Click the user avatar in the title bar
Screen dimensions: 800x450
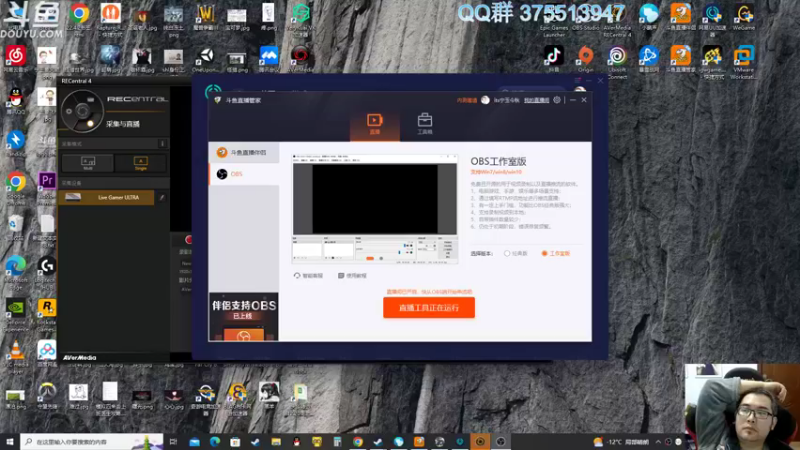[485, 100]
